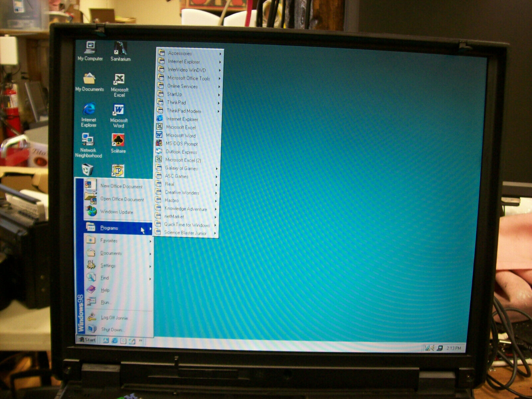532x399 pixels.
Task: Expand the Real program folder
Action: point(187,184)
